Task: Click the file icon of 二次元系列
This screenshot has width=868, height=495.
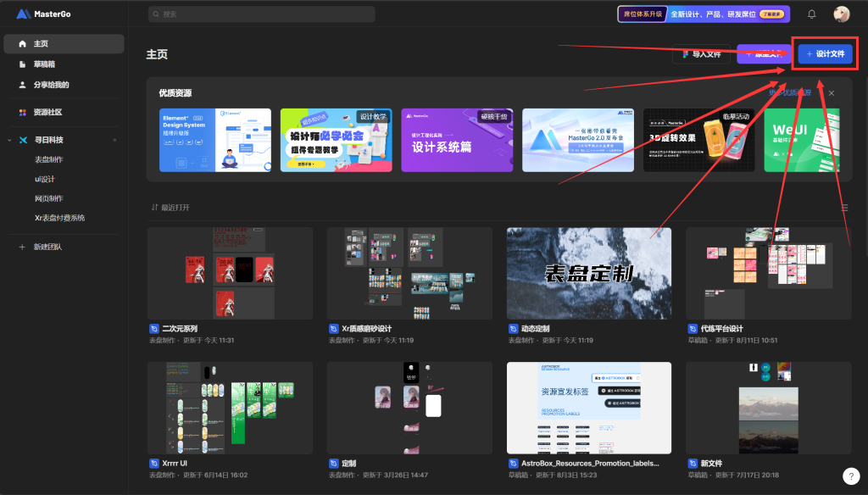Action: coord(154,329)
